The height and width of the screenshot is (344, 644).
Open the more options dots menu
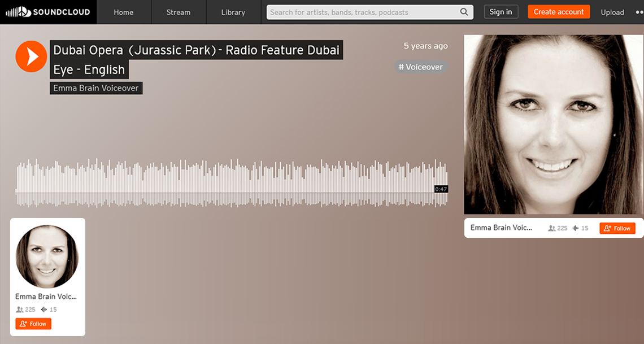pyautogui.click(x=639, y=12)
